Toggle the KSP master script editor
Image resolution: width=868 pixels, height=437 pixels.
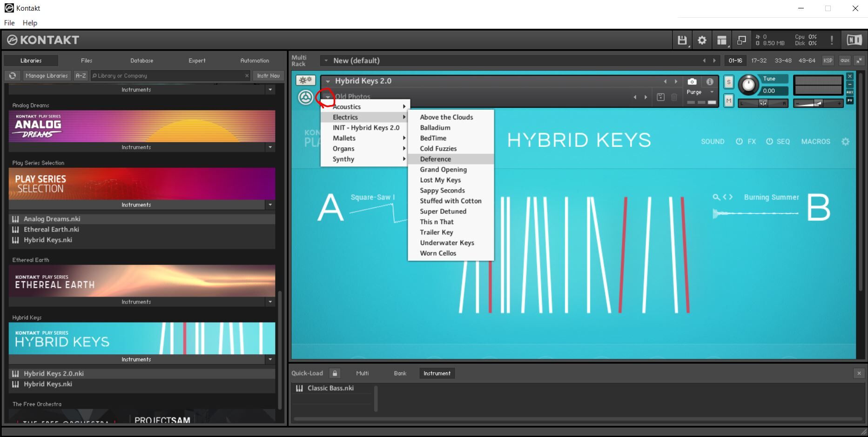coord(828,60)
